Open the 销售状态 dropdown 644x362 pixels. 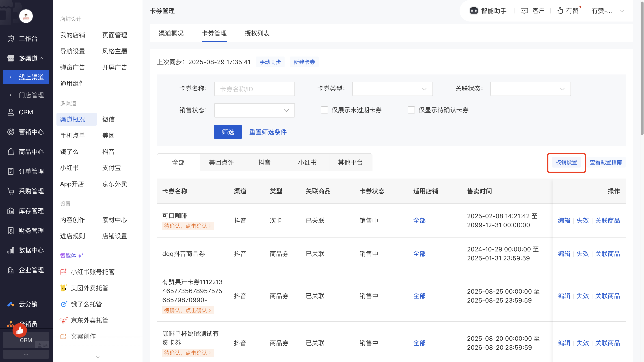pyautogui.click(x=254, y=110)
